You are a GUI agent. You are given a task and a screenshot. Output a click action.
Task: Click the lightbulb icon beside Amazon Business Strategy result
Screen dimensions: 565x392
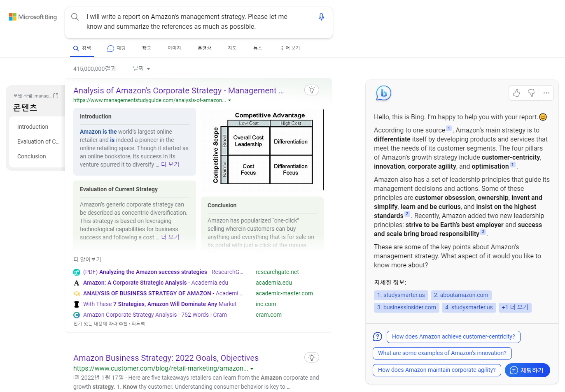point(312,357)
